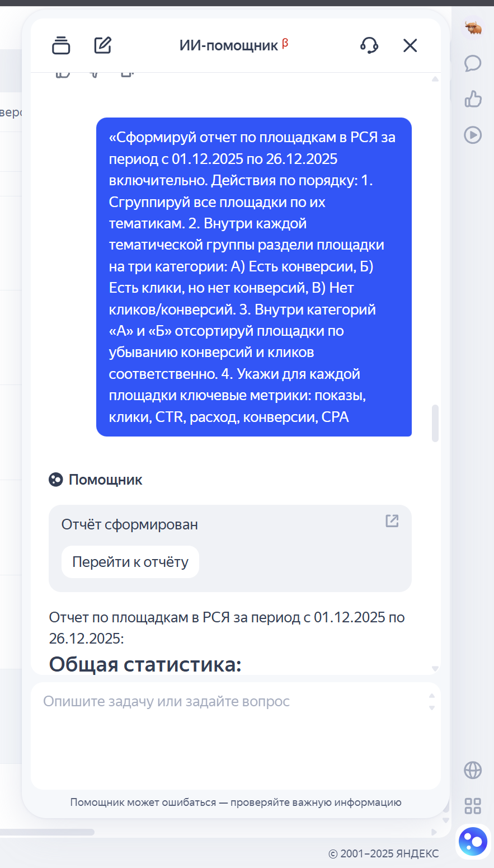
Task: Click the chat scrollbar down arrow
Action: [x=435, y=668]
